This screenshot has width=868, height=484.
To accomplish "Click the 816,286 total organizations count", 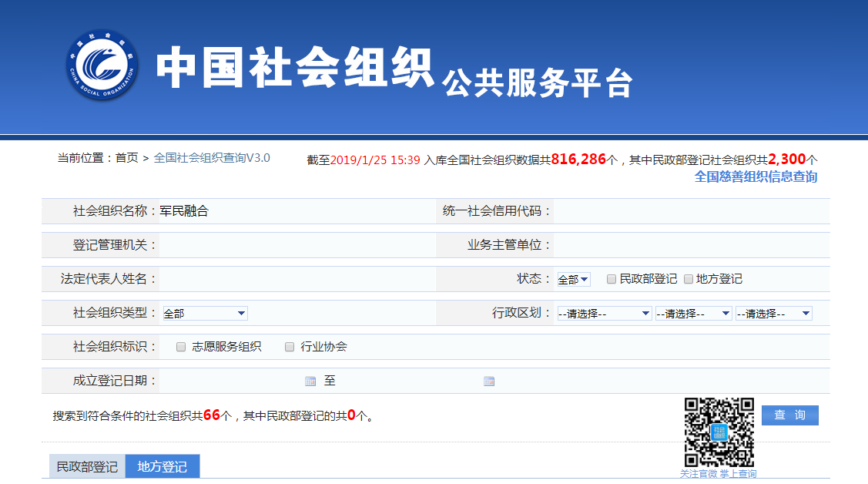I will coord(578,160).
